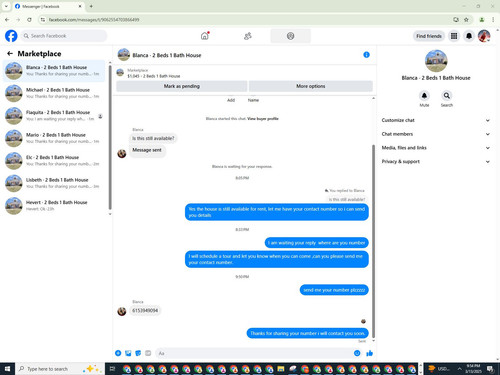This screenshot has width=500, height=375.
Task: Click Mark as pending button
Action: pyautogui.click(x=182, y=86)
